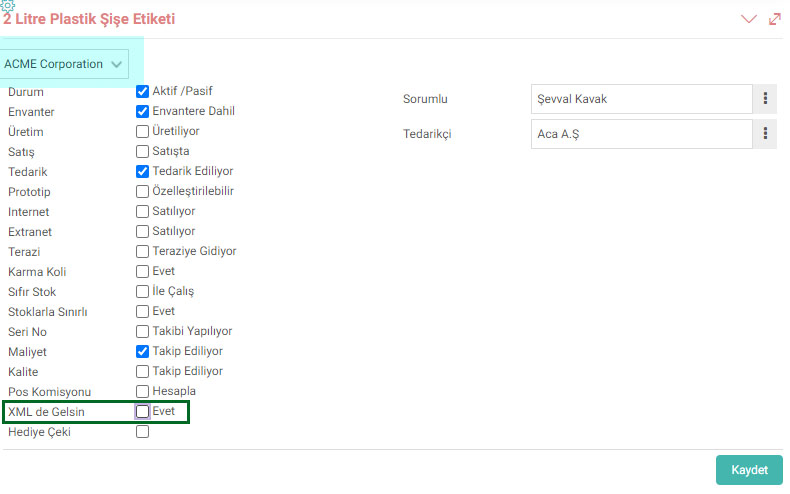Check Teraziye Gidiyor option
The width and height of the screenshot is (790, 494).
click(143, 251)
